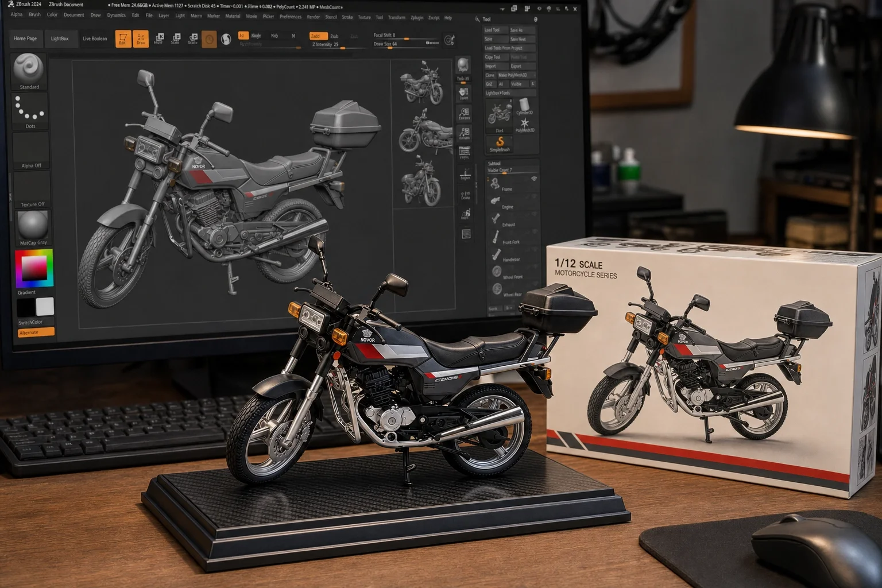Toggle Live Boolean mode

95,38
